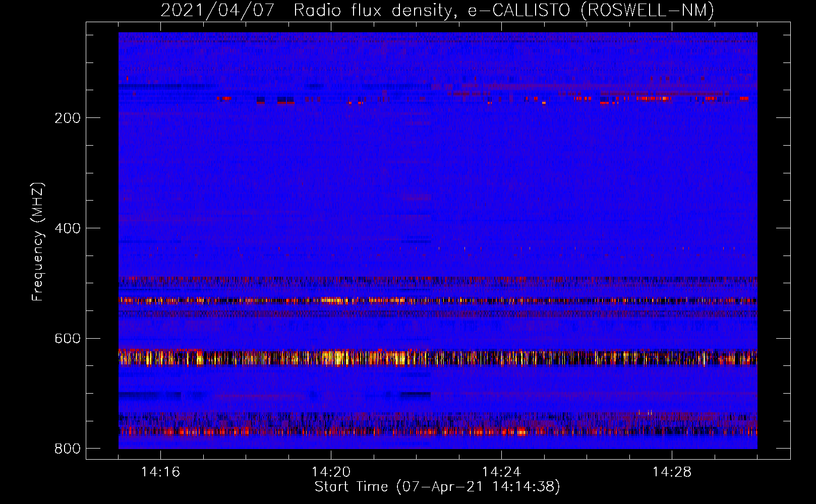
Task: Click the 14:20 time tick label
Action: [x=331, y=472]
